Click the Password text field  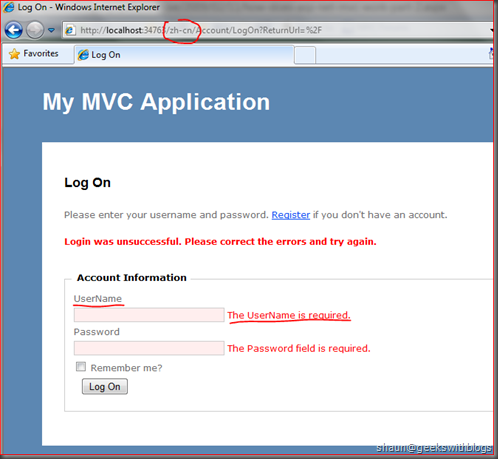click(x=149, y=348)
